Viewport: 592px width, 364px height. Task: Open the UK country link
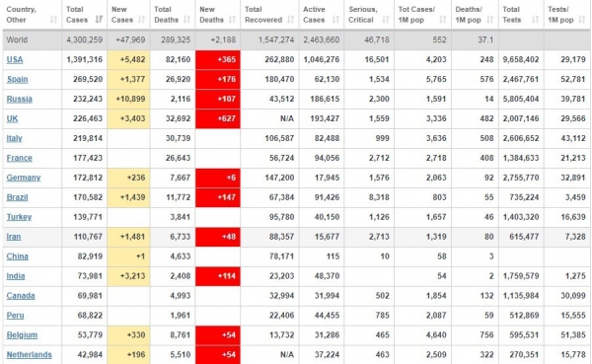pos(12,118)
